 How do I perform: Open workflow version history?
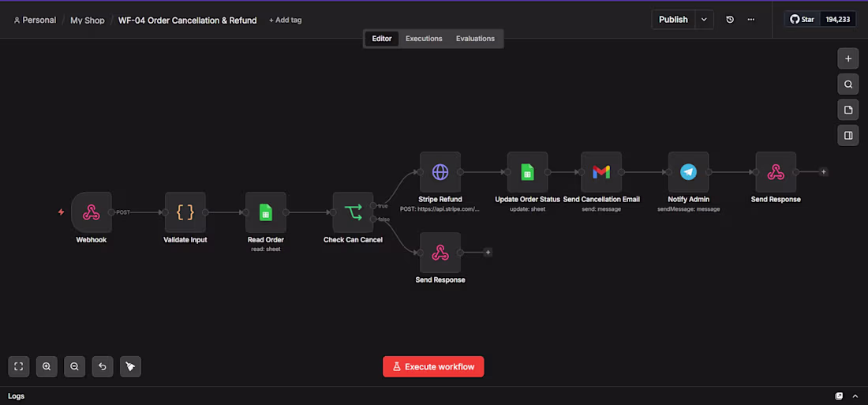730,20
